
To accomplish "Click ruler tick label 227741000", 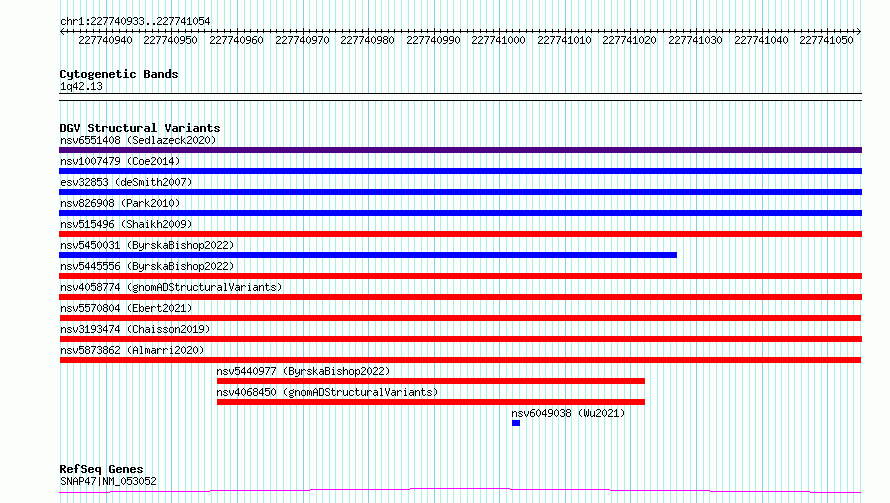I will [x=498, y=40].
